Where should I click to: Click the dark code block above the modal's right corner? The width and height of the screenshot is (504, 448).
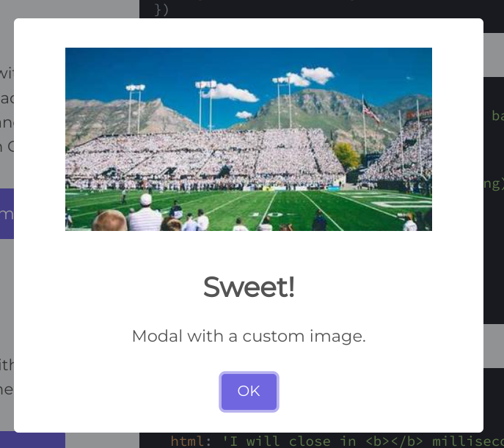494,16
